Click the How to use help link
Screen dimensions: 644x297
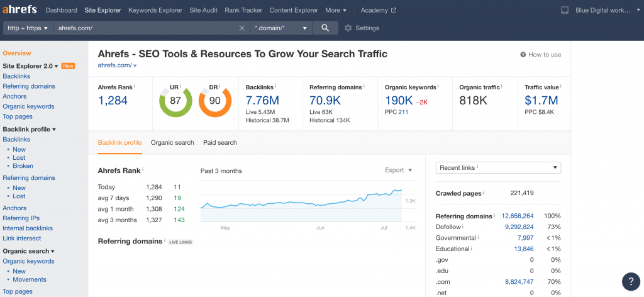[540, 55]
